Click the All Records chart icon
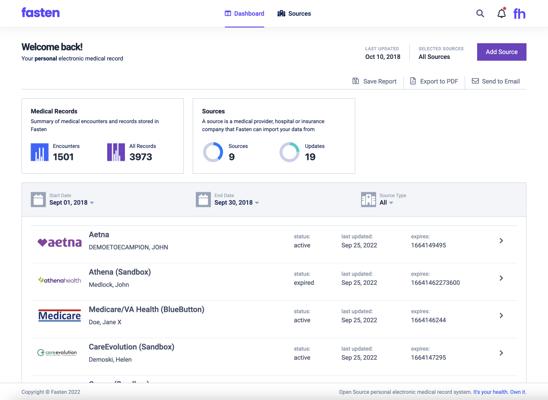 click(116, 152)
